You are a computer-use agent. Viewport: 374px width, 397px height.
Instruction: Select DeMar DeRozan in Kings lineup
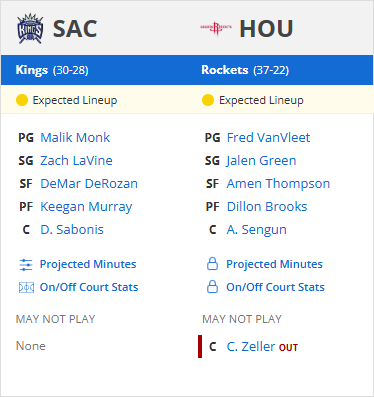pos(89,184)
